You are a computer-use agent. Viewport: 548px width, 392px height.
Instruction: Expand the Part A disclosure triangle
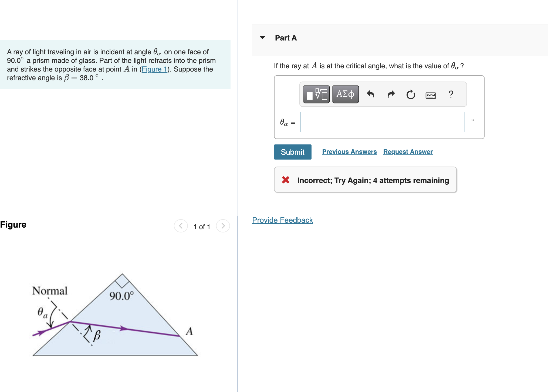[x=263, y=38]
